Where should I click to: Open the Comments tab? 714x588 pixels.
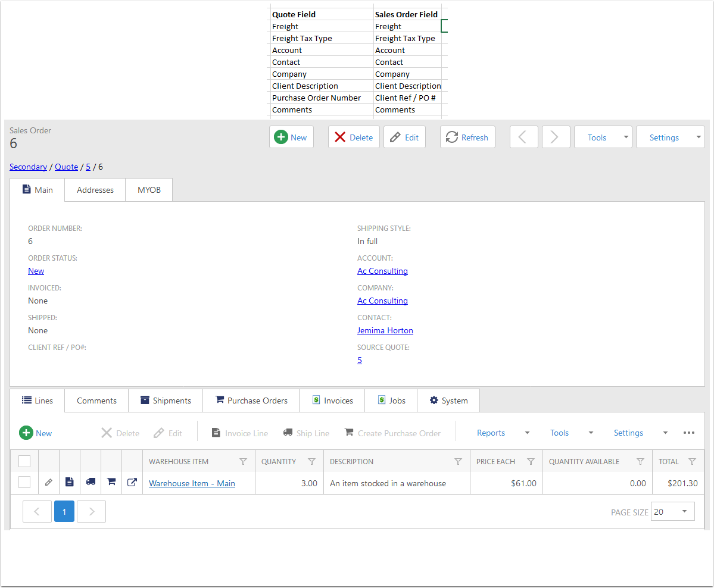96,401
